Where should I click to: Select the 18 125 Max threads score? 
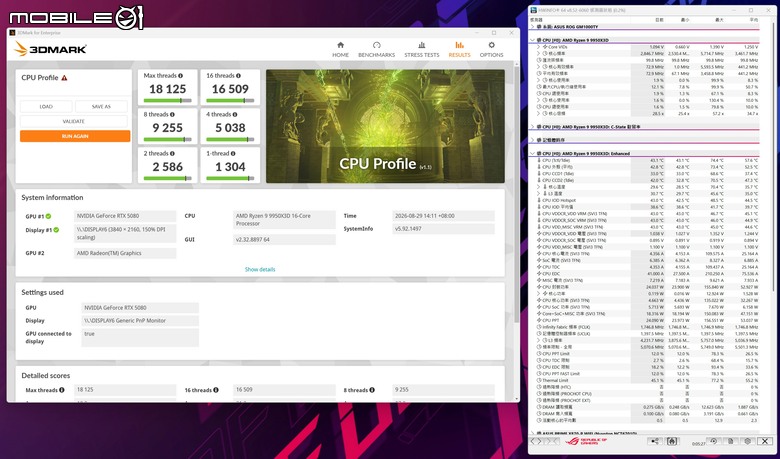tap(168, 89)
